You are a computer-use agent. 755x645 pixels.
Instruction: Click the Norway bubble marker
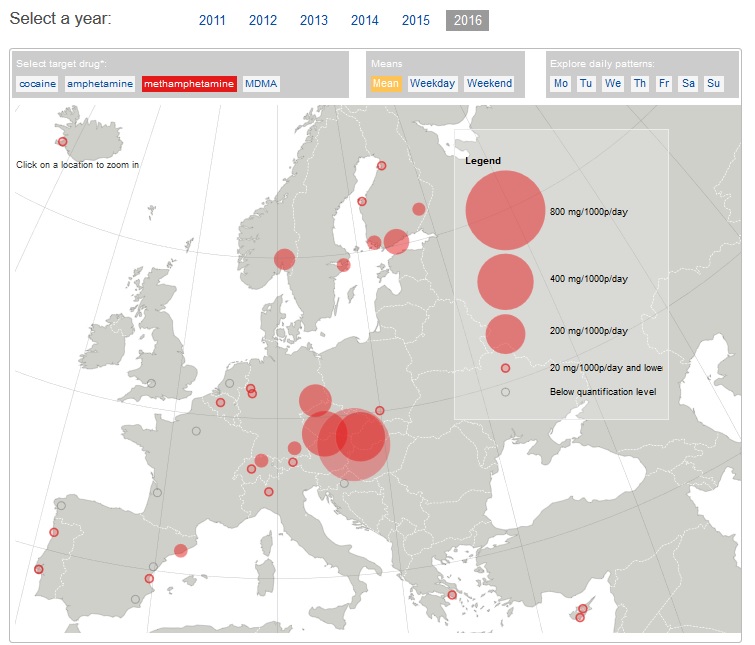tap(285, 259)
